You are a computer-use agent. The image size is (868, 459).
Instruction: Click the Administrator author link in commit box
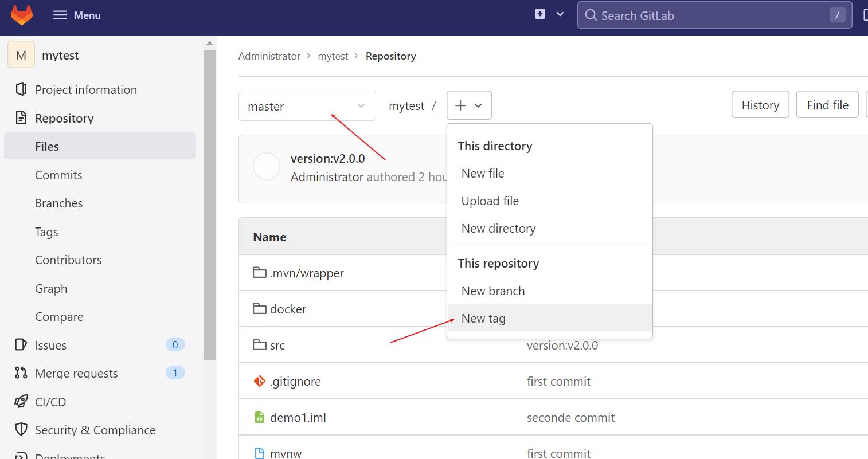327,177
